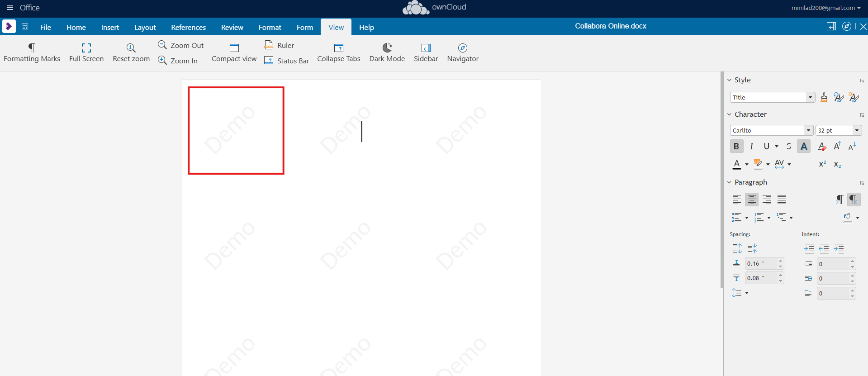
Task: Toggle Bold in Character panel
Action: [x=736, y=146]
